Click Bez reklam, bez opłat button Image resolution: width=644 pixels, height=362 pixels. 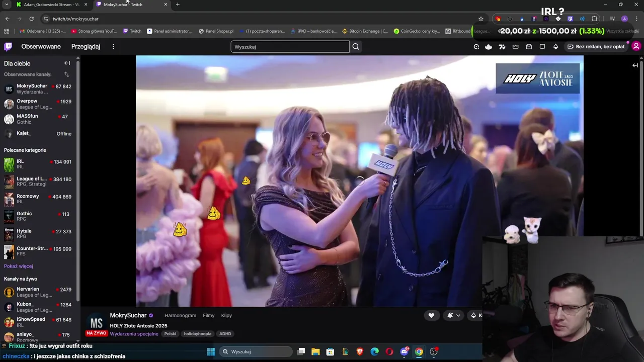click(596, 47)
